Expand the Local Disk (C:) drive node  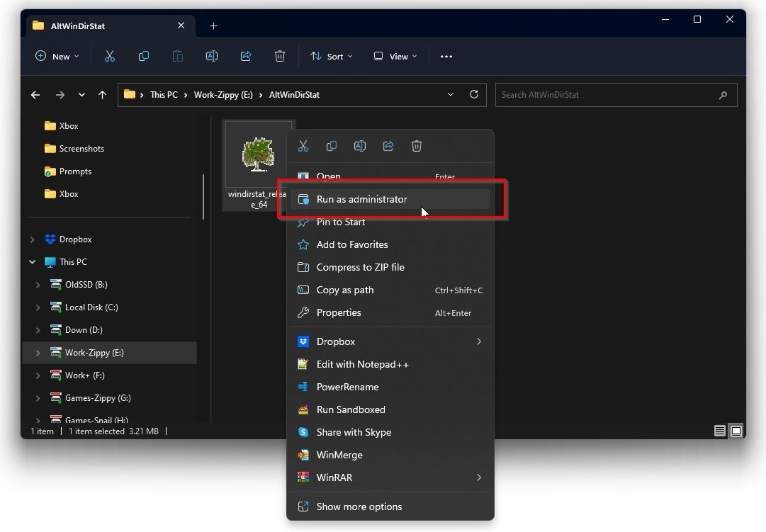tap(38, 307)
